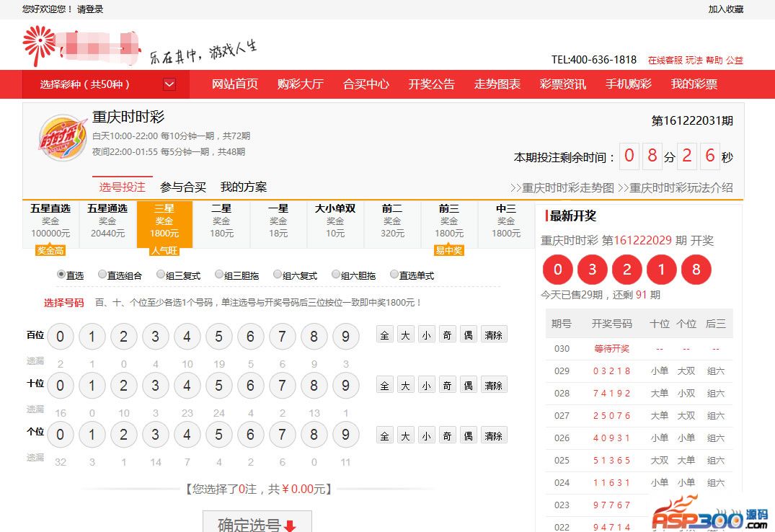Click the red firework site logo
The height and width of the screenshot is (532, 775).
click(38, 45)
